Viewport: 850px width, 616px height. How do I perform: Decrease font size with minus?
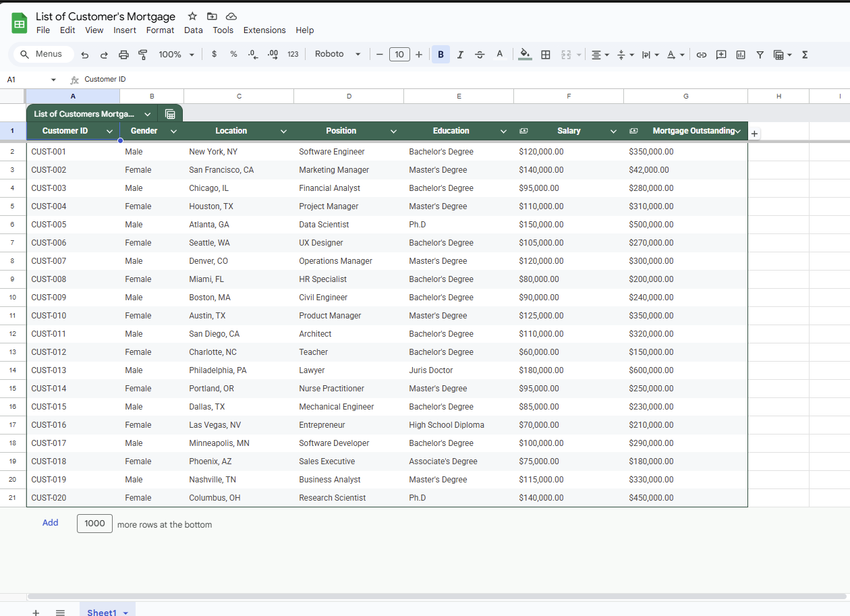tap(380, 55)
